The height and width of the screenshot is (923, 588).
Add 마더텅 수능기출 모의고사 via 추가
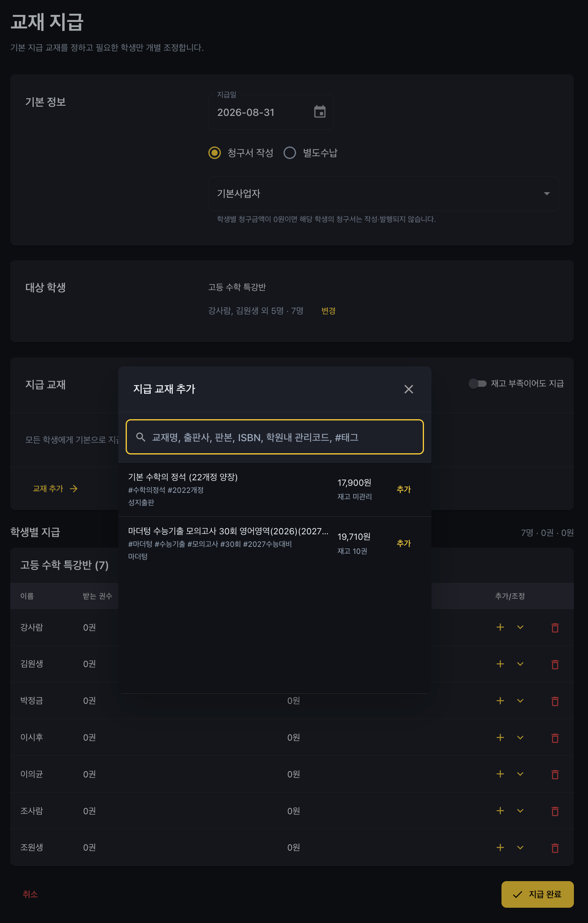click(404, 543)
